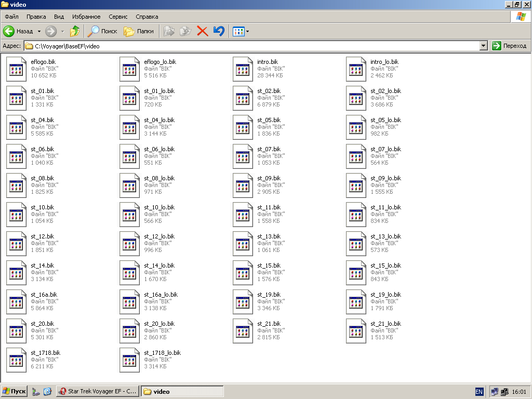Open the Правка menu
The height and width of the screenshot is (399, 532).
(36, 17)
